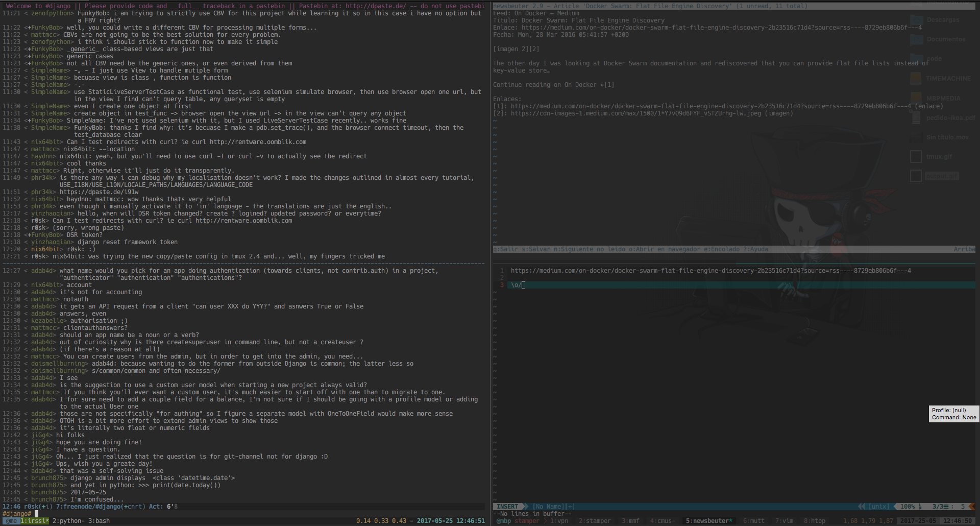This screenshot has width=980, height=526.
Task: Select the output.gif file icon
Action: point(916,176)
